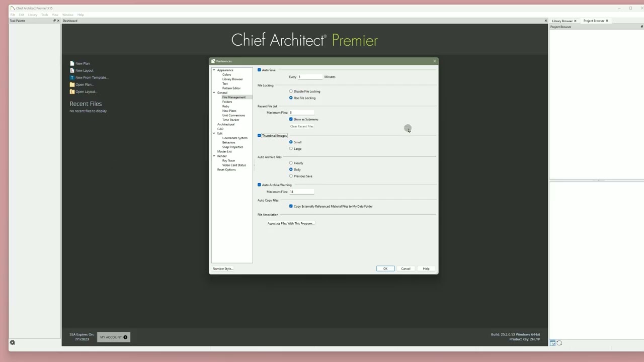Click the Recent File List Maximum Files field
This screenshot has height=362, width=644.
(301, 113)
